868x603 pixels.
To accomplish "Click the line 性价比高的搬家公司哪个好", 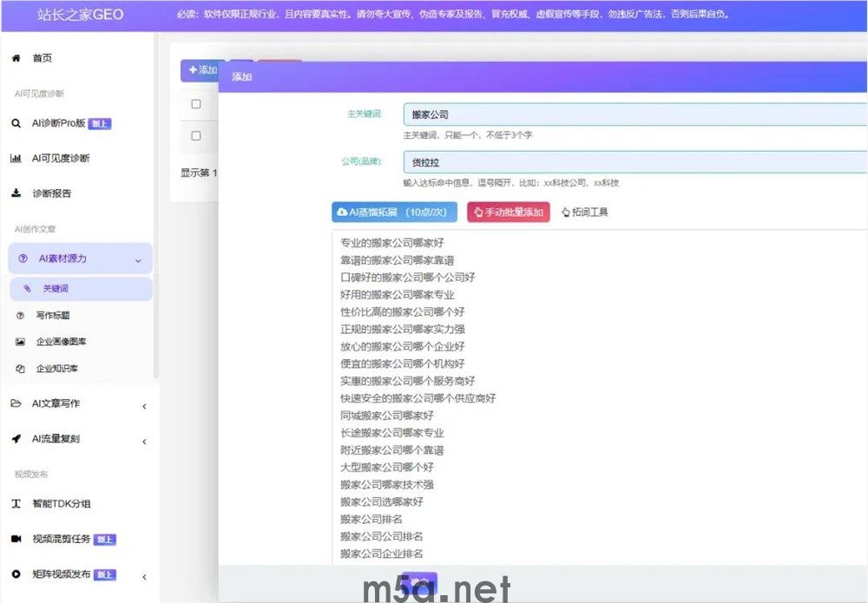I will pos(403,311).
